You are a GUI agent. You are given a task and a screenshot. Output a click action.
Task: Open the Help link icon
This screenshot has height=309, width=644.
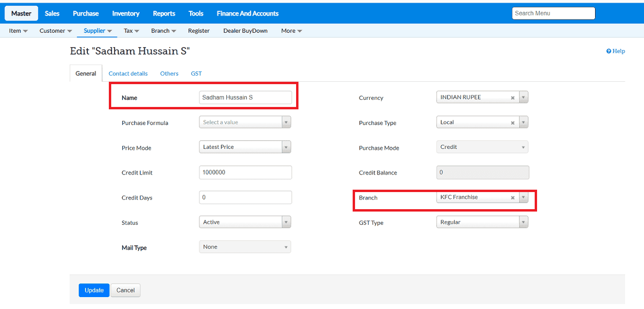609,51
